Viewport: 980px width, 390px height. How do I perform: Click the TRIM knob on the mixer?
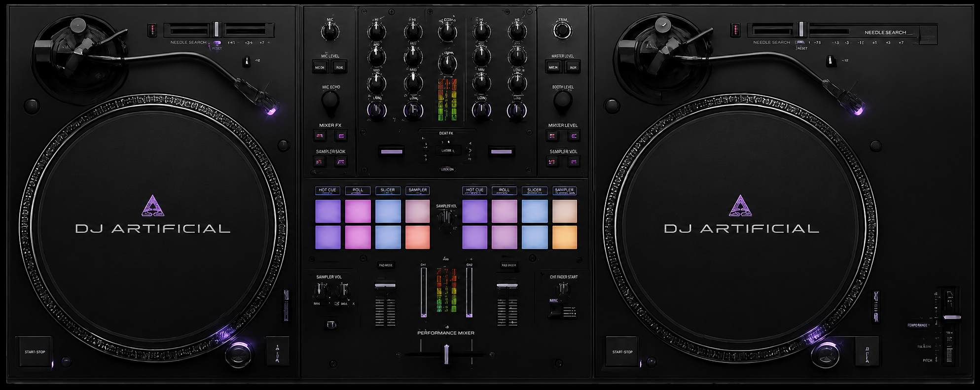[562, 31]
